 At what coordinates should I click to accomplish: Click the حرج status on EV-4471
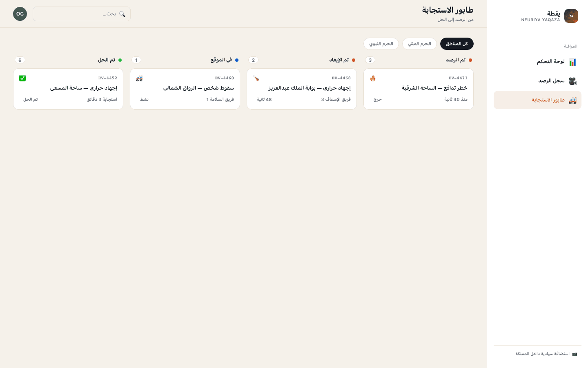click(x=378, y=99)
